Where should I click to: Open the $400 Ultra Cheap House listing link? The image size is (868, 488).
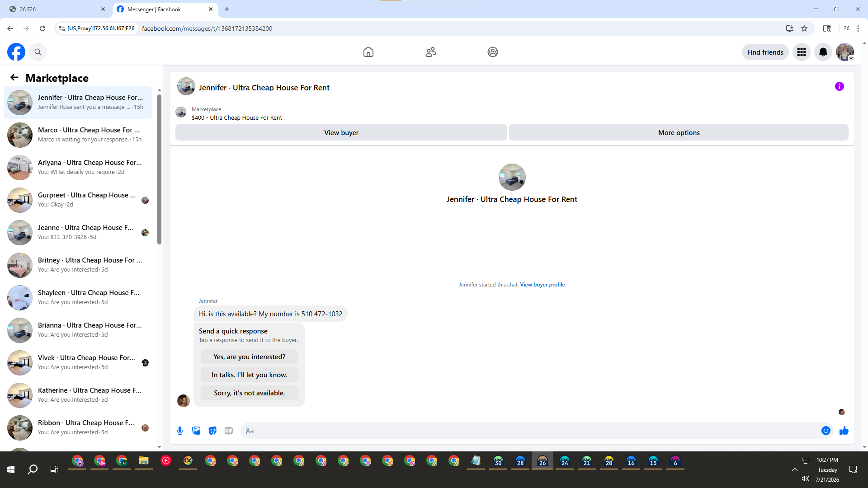coord(236,117)
